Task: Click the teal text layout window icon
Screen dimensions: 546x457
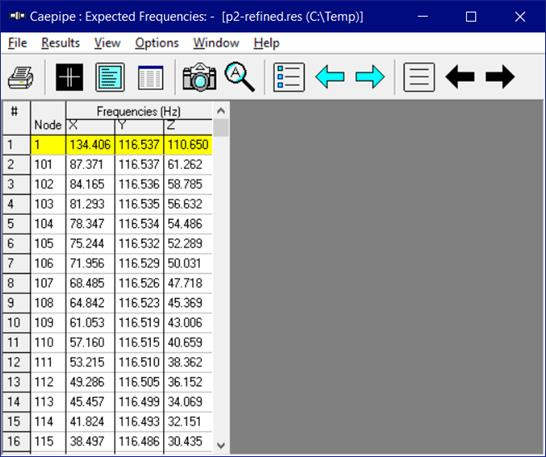Action: pos(110,77)
